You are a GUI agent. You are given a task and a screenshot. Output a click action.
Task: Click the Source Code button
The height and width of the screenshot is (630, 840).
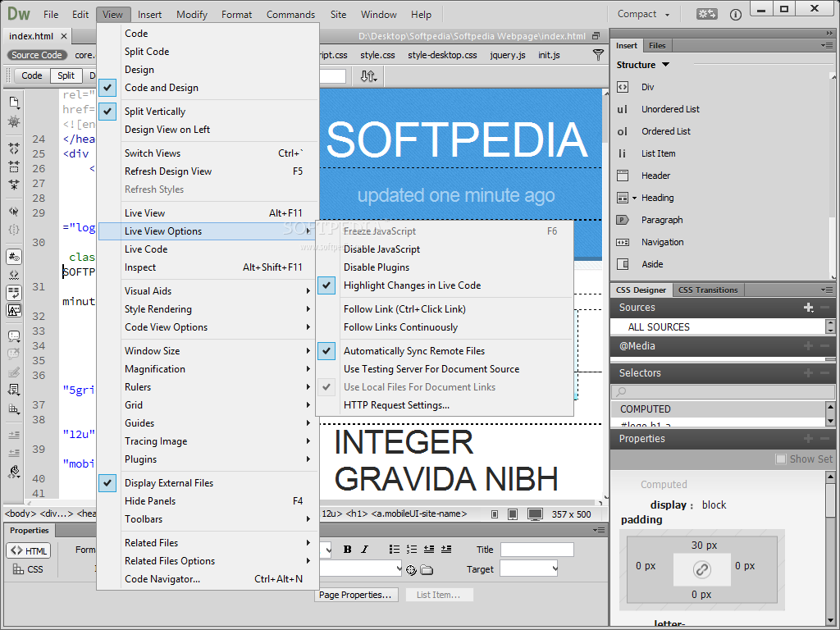(x=36, y=55)
